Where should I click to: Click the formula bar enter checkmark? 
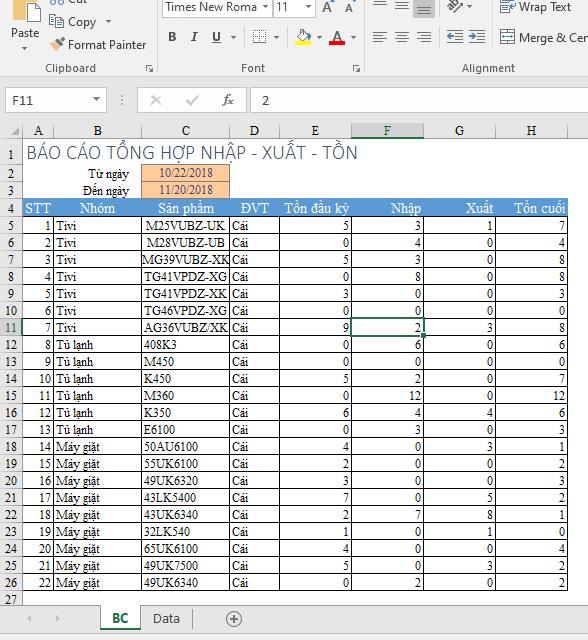click(x=192, y=100)
